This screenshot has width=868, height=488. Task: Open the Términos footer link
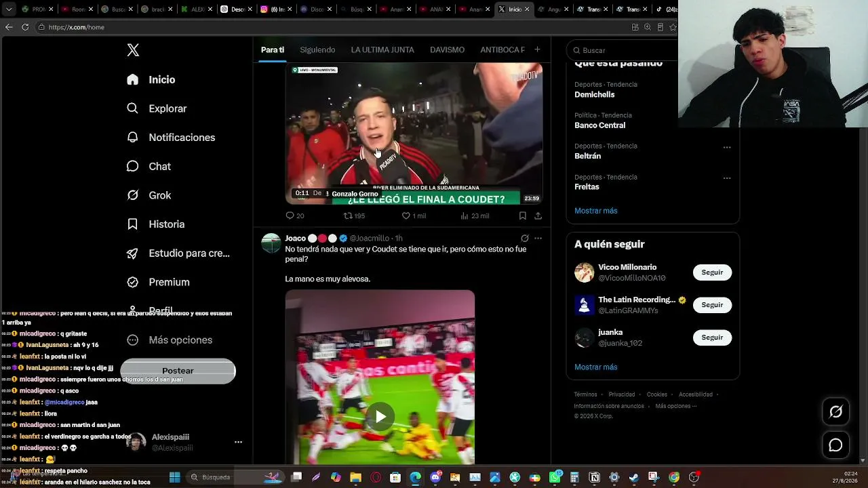(x=586, y=394)
